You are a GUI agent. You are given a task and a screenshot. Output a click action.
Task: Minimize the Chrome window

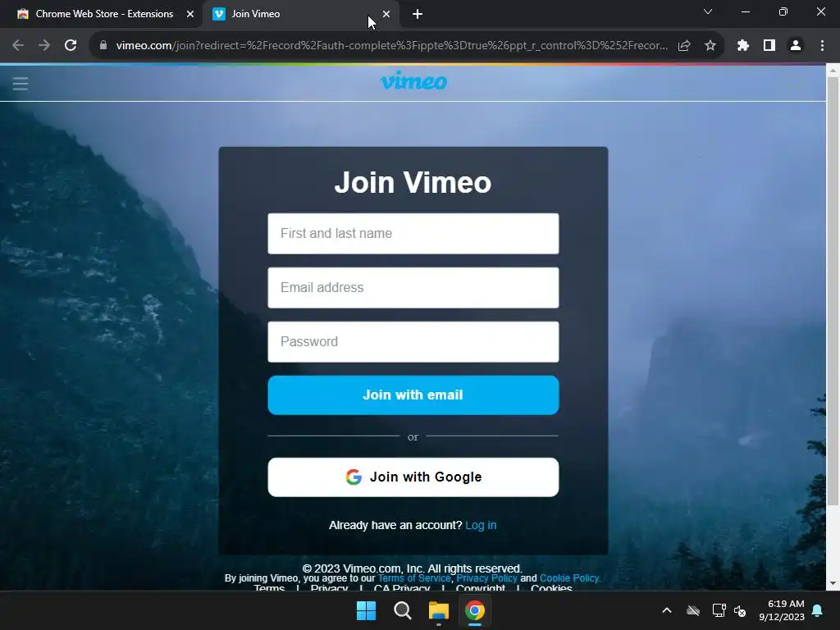pos(745,11)
